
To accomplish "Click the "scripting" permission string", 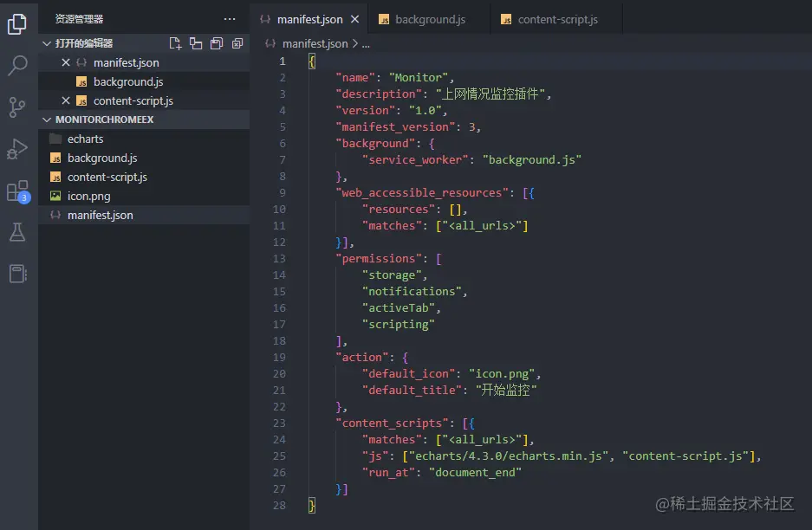I will pyautogui.click(x=399, y=325).
